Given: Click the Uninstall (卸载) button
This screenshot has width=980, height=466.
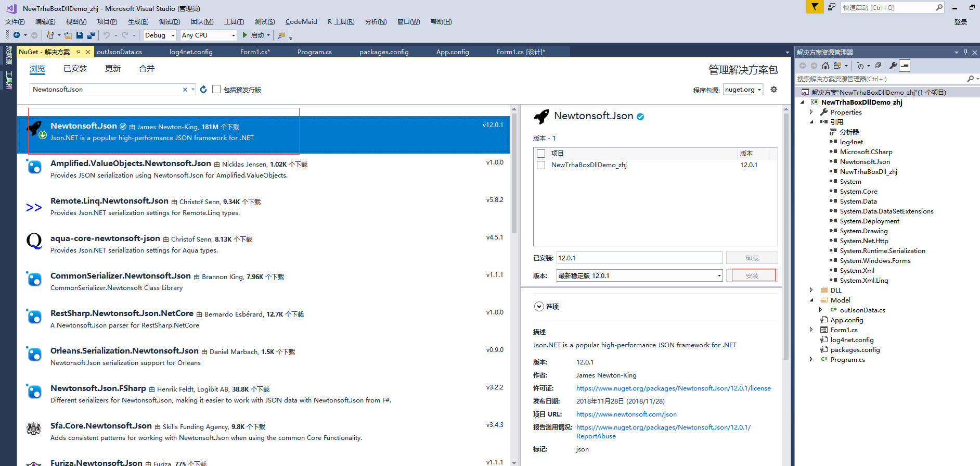Looking at the screenshot, I should click(x=752, y=258).
